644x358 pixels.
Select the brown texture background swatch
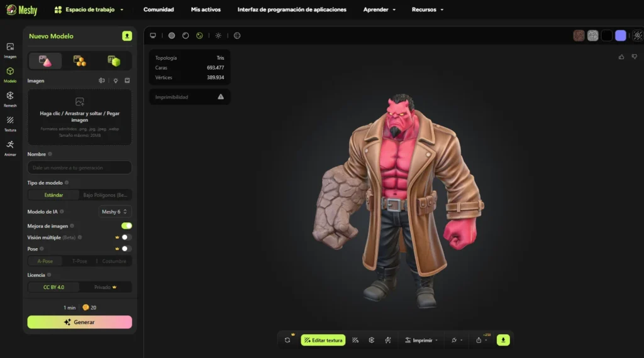[x=579, y=36]
